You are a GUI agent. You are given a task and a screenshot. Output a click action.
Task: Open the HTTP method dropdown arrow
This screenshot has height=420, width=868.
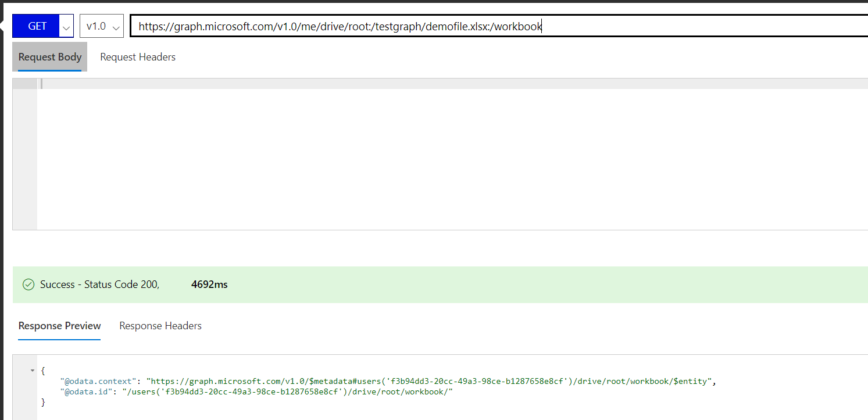pos(66,27)
